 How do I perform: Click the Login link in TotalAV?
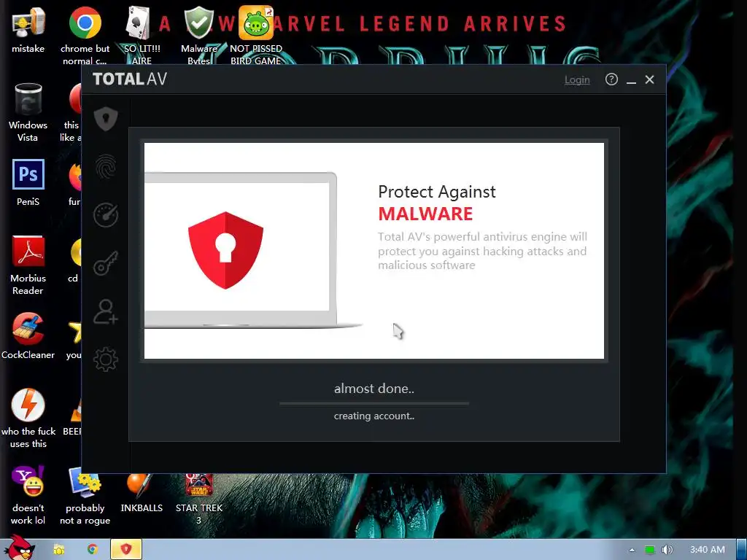[x=577, y=80]
